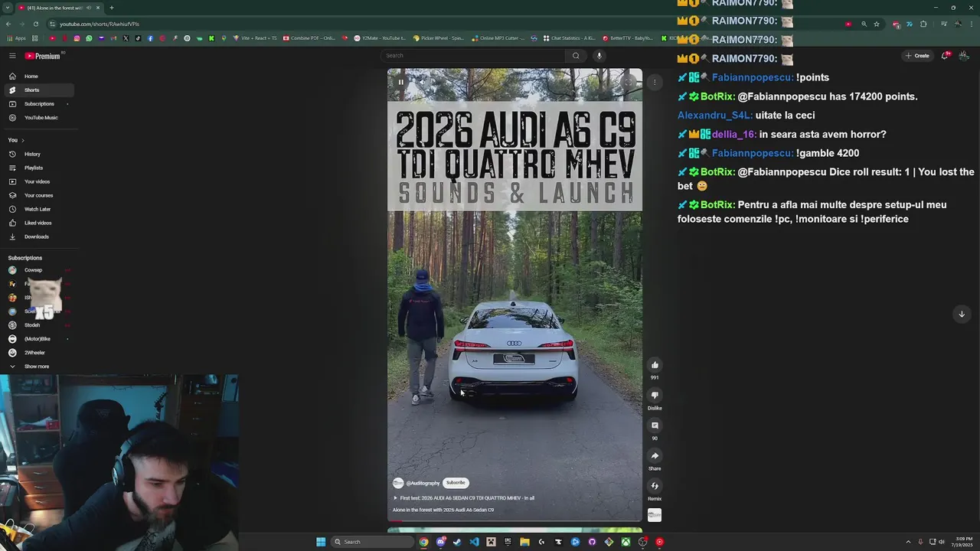Reload the current page
This screenshot has width=980, height=551.
(35, 24)
